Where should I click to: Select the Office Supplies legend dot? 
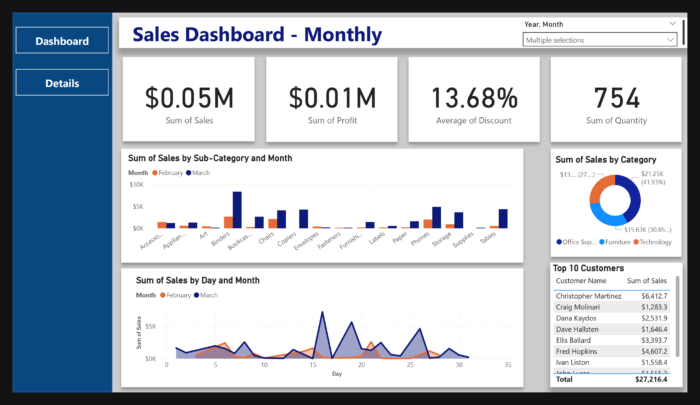pos(559,241)
